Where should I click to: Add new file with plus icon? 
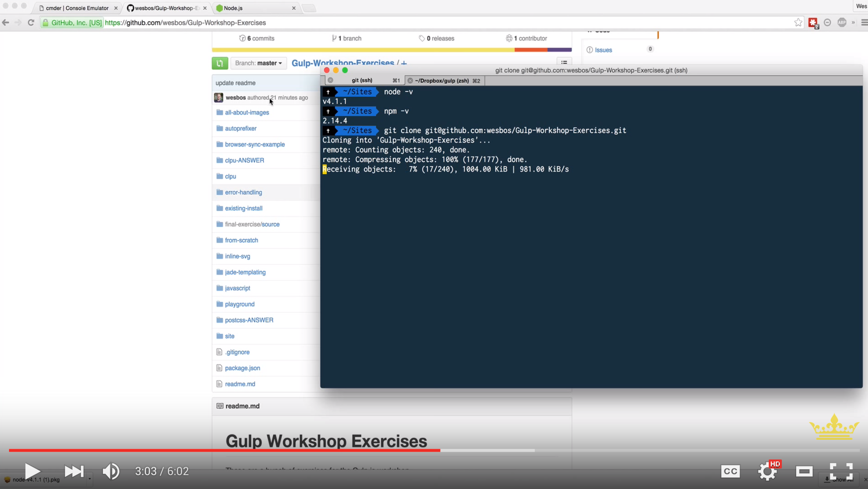point(404,63)
